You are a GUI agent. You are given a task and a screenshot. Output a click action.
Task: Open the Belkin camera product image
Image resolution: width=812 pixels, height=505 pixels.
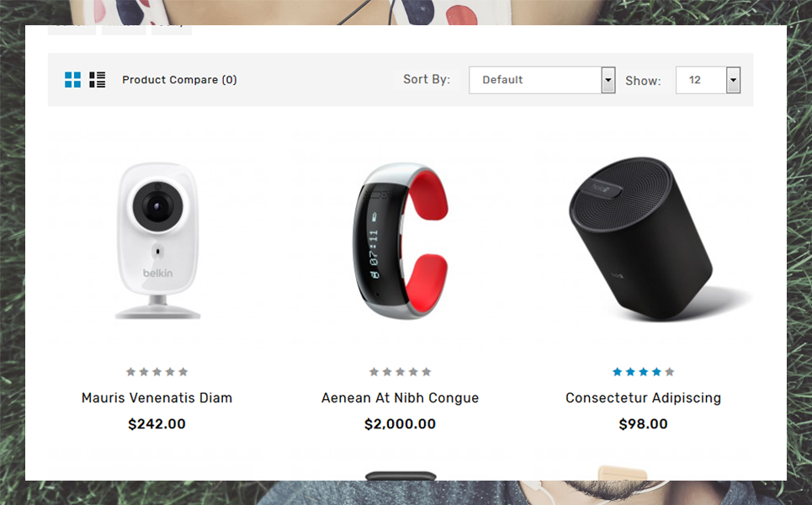coord(157,241)
